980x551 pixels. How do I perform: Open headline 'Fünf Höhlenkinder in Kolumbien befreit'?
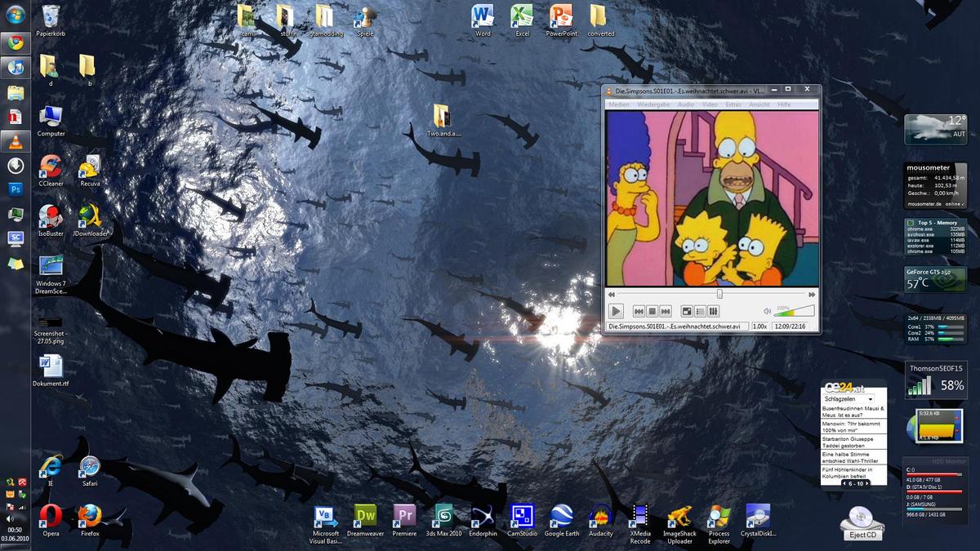tap(853, 473)
